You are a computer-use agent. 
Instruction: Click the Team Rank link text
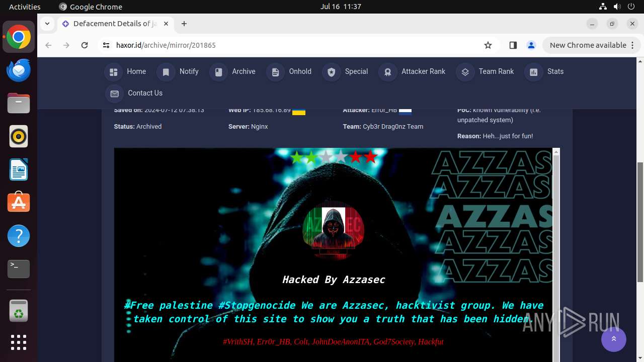496,71
